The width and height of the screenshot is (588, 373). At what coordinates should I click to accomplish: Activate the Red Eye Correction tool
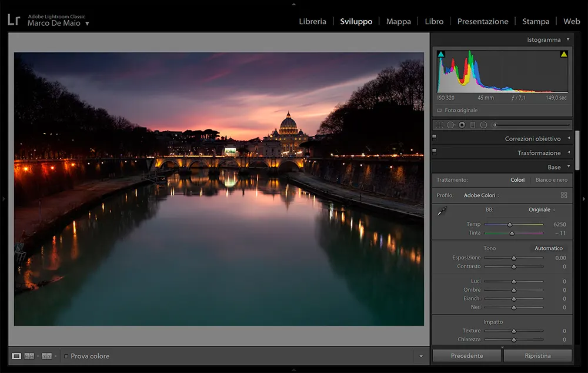click(x=462, y=125)
